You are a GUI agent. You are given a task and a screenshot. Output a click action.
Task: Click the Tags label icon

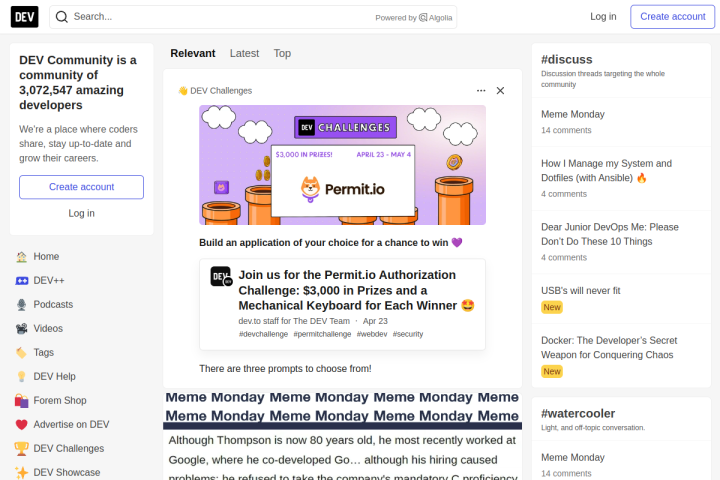[22, 352]
